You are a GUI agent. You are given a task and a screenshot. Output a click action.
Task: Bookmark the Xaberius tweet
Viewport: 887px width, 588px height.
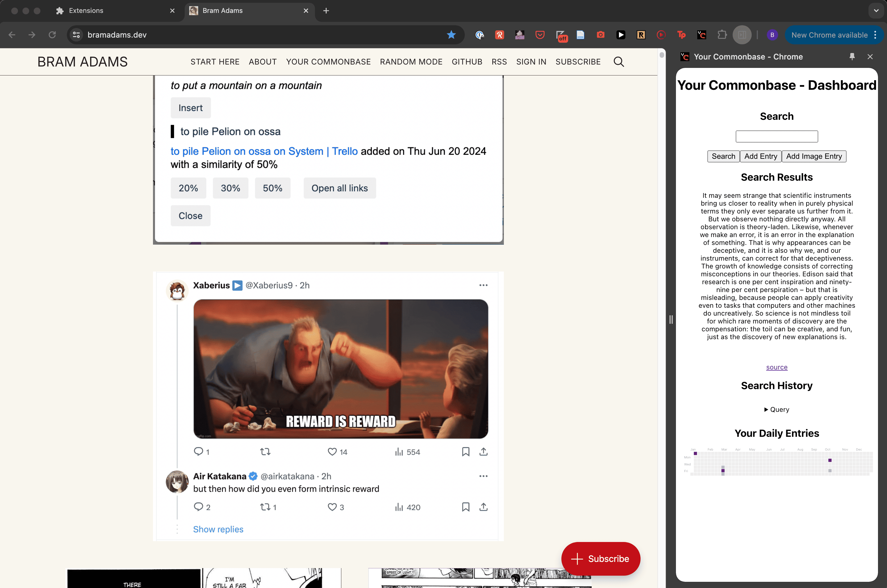(x=465, y=452)
